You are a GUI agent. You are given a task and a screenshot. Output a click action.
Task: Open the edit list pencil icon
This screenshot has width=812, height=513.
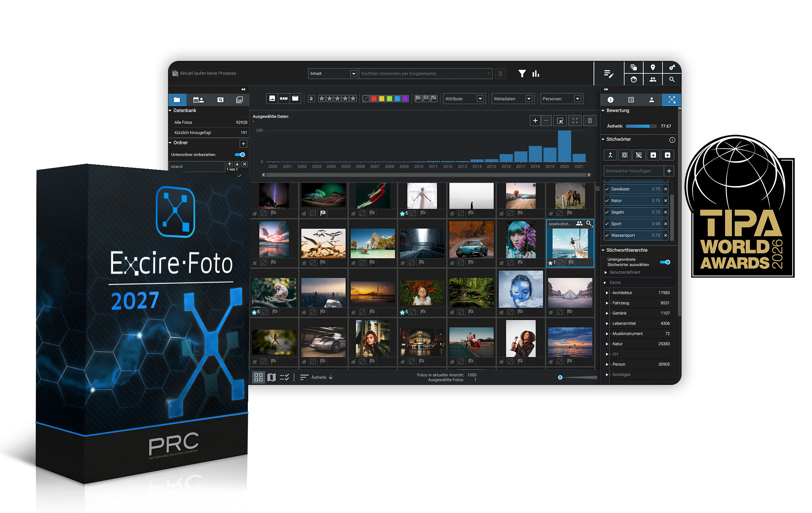pos(609,74)
